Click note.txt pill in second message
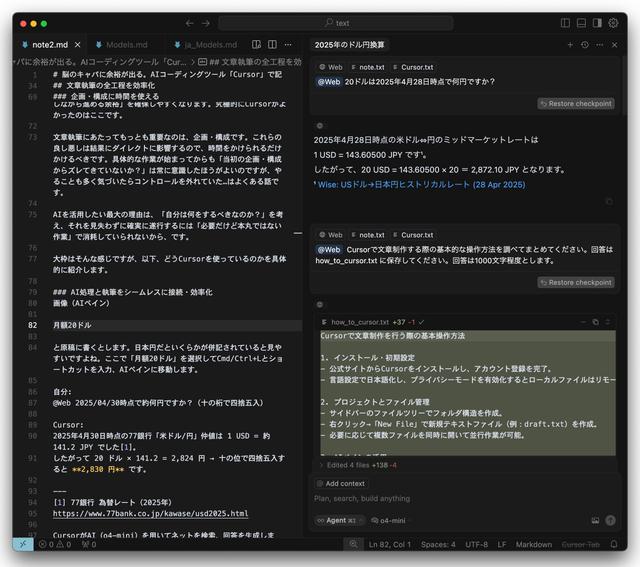 click(x=368, y=235)
